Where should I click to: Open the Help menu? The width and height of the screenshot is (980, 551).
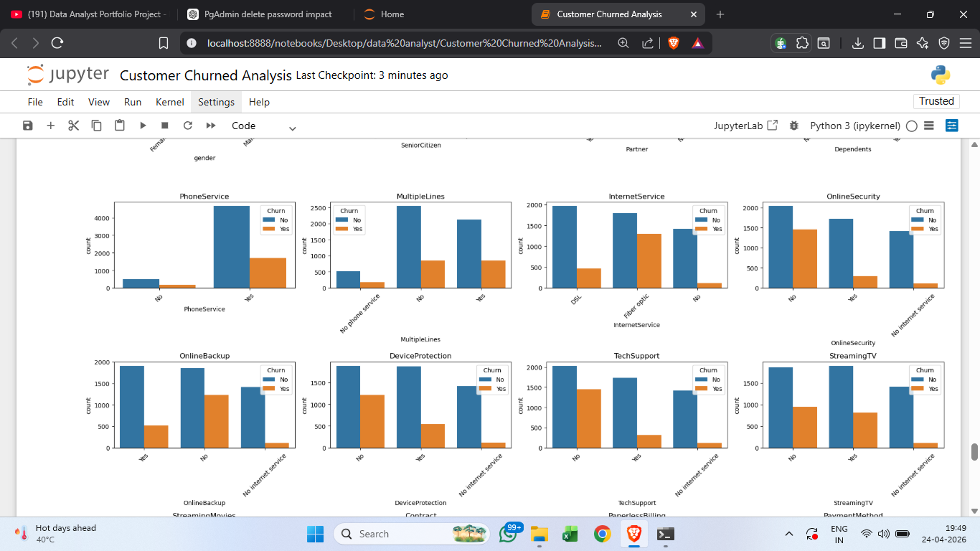click(x=259, y=102)
